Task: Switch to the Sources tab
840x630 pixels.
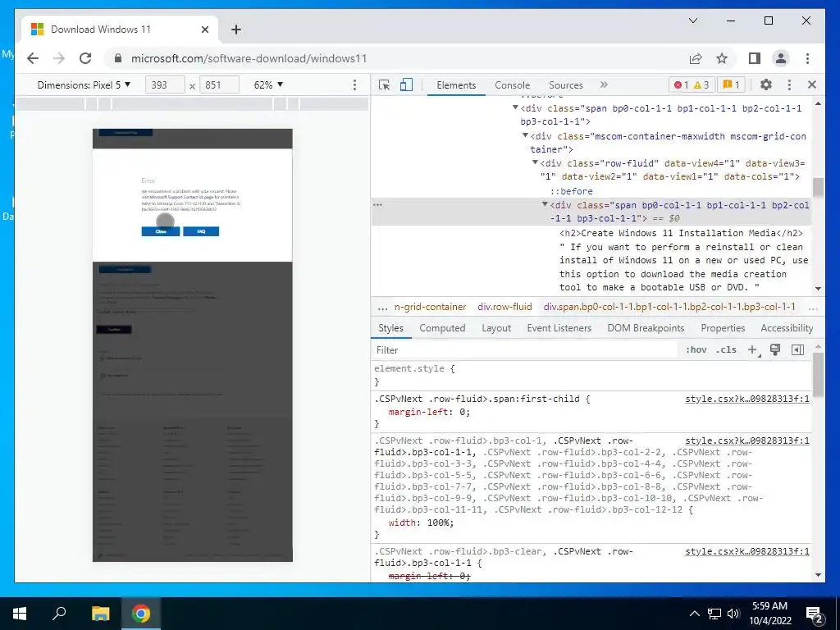Action: point(566,85)
